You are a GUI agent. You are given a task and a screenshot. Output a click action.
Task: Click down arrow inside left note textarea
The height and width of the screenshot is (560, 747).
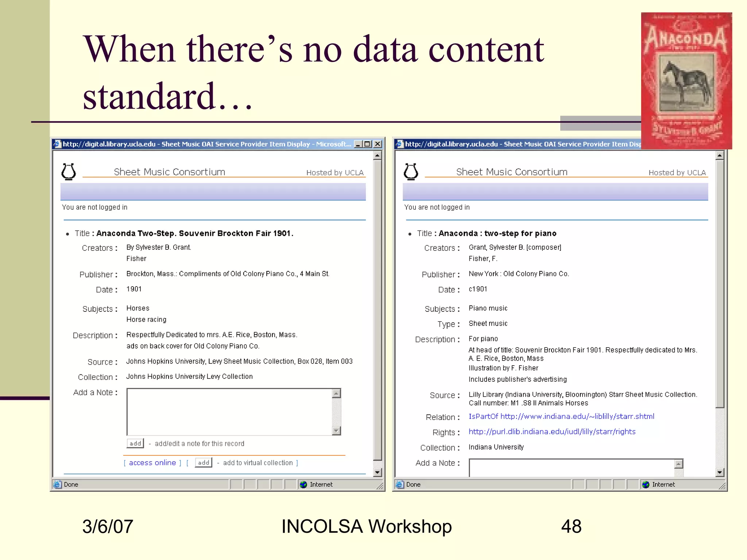coord(337,431)
